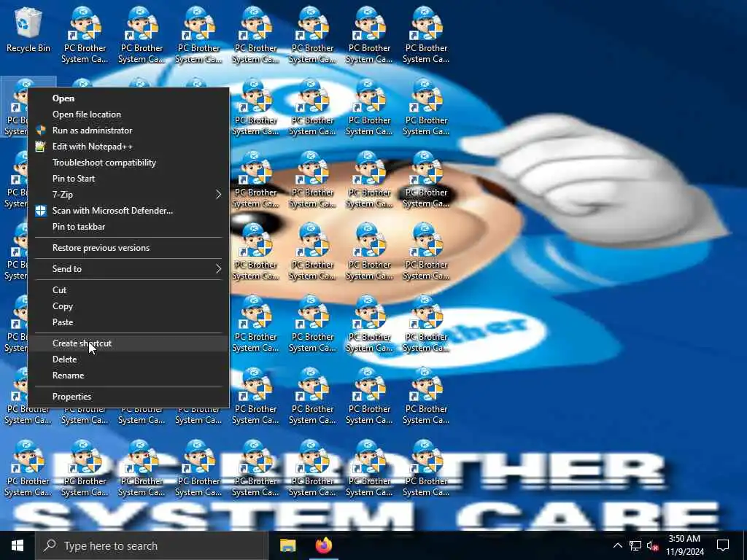Open Properties from the context menu

[x=128, y=397]
